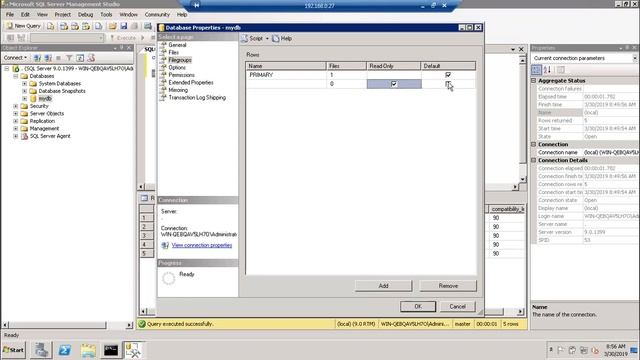The width and height of the screenshot is (640, 360).
Task: Open Windows Explorer from the taskbar
Action: (x=88, y=350)
